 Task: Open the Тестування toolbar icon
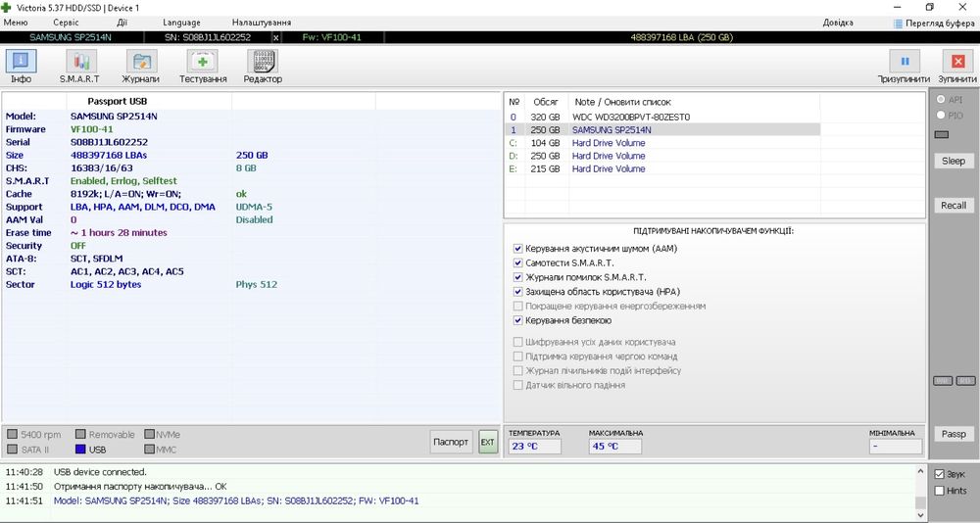click(202, 62)
